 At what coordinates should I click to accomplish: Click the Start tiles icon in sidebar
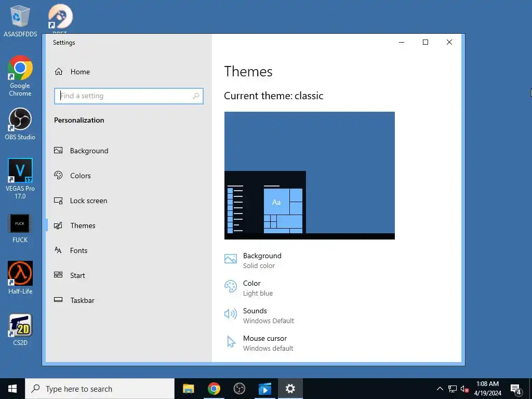(58, 275)
